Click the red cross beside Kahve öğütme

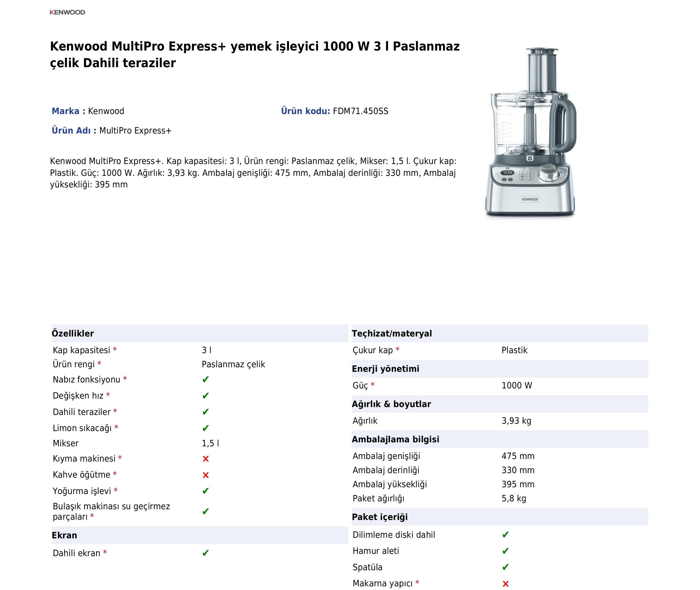(x=206, y=475)
